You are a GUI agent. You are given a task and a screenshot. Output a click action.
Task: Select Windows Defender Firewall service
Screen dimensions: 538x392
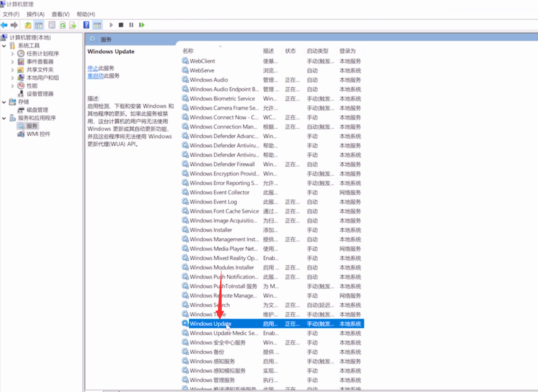272,164
